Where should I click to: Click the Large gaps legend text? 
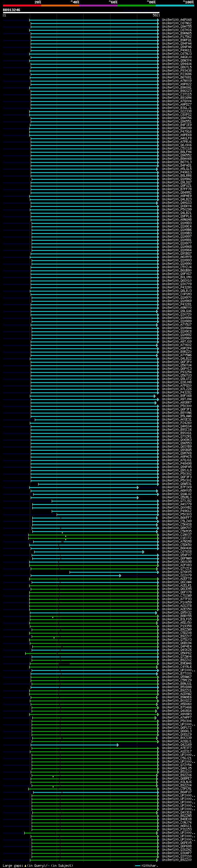click(x=38, y=865)
